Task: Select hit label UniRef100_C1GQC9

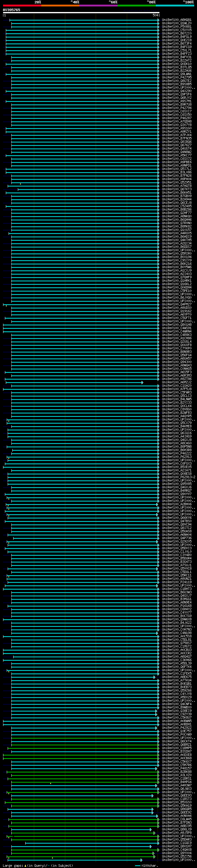Action: 177,843
